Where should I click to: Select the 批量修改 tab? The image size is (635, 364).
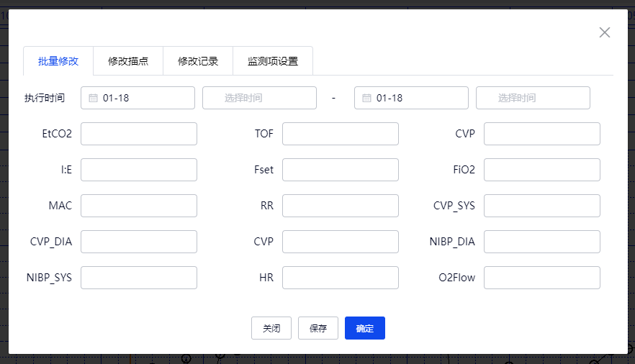pos(58,61)
